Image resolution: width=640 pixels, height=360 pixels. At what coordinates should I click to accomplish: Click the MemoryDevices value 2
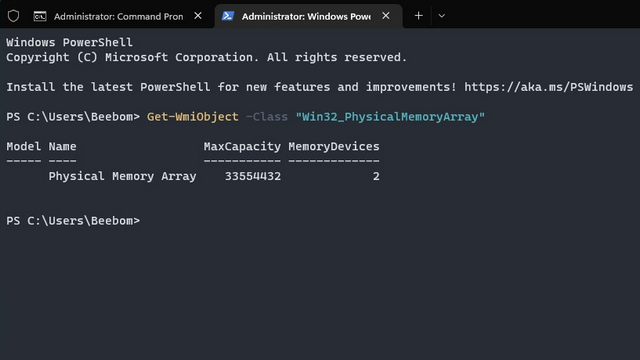[376, 176]
